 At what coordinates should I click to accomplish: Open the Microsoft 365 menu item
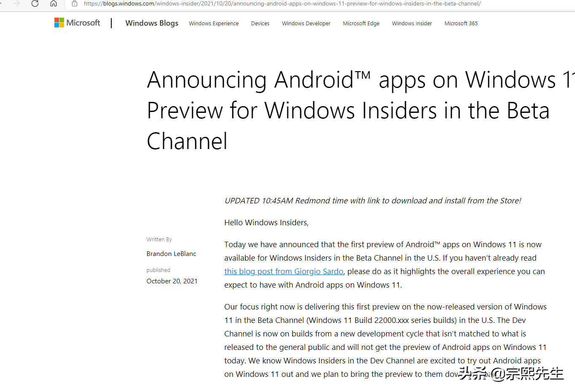[461, 24]
